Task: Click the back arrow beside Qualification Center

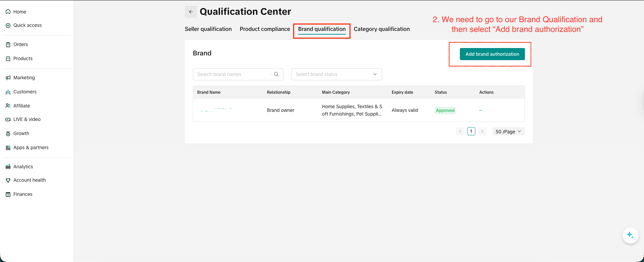Action: pyautogui.click(x=191, y=12)
